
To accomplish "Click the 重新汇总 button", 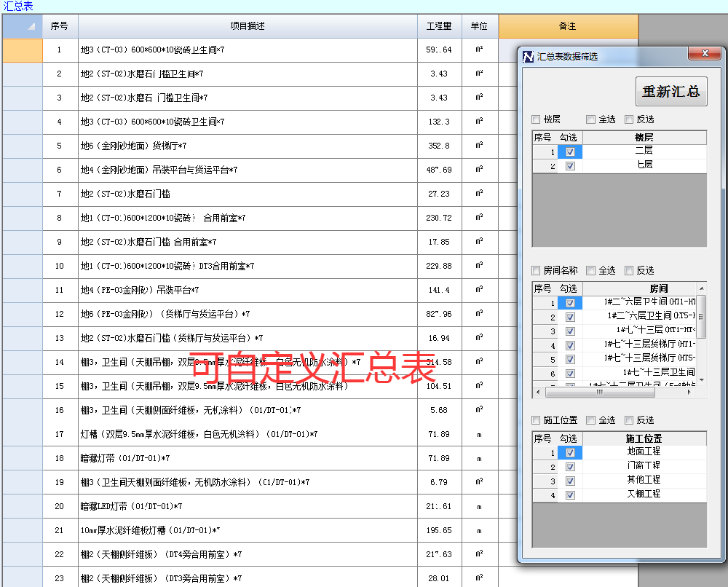I will pos(671,92).
